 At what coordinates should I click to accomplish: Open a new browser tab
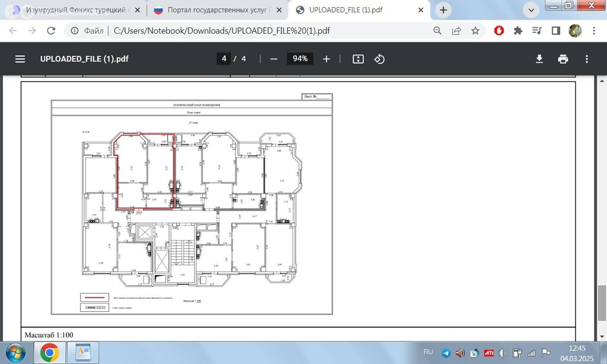pos(443,10)
